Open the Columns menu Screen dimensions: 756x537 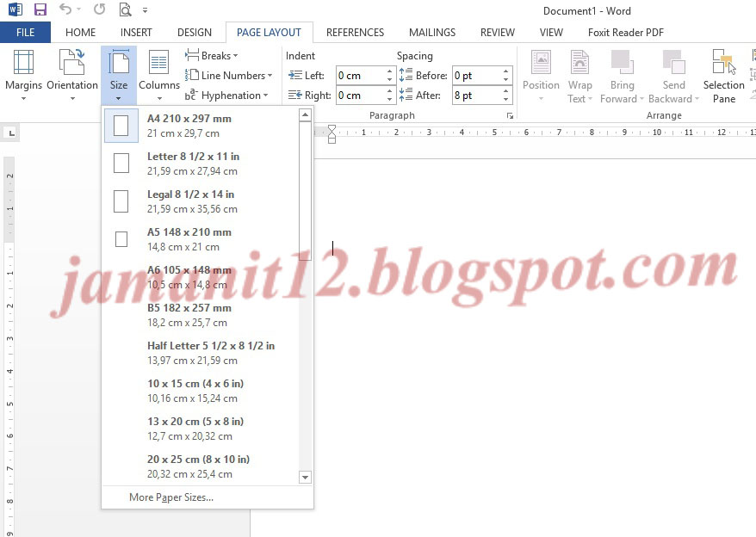[159, 75]
